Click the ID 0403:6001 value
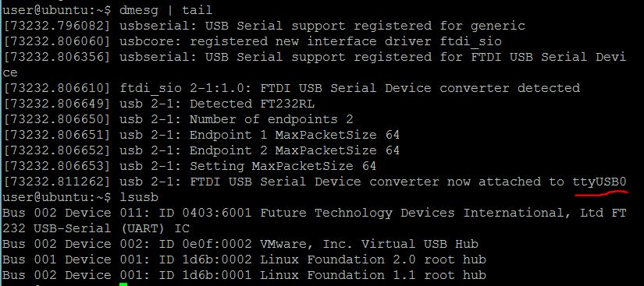Screen dimensions: 644x286 (x=205, y=213)
